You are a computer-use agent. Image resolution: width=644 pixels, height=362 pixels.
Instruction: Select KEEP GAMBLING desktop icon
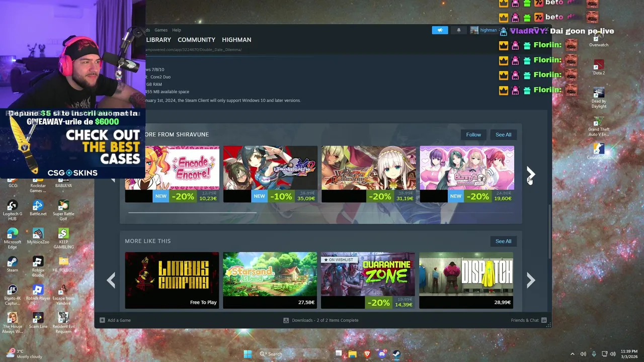click(63, 238)
